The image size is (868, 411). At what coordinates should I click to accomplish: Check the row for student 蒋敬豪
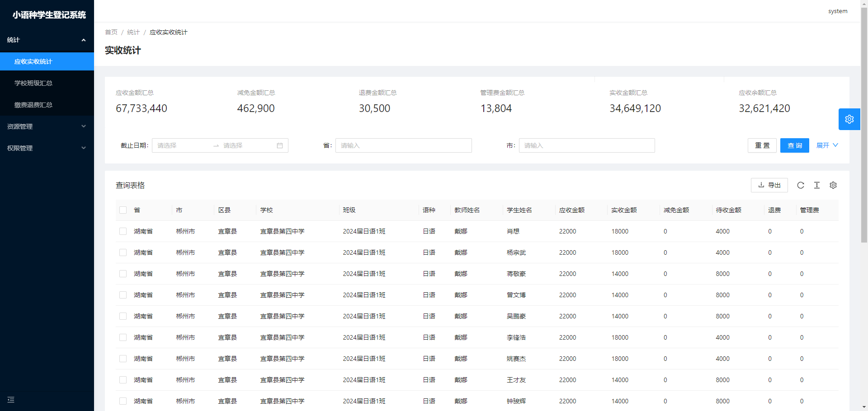click(x=123, y=274)
